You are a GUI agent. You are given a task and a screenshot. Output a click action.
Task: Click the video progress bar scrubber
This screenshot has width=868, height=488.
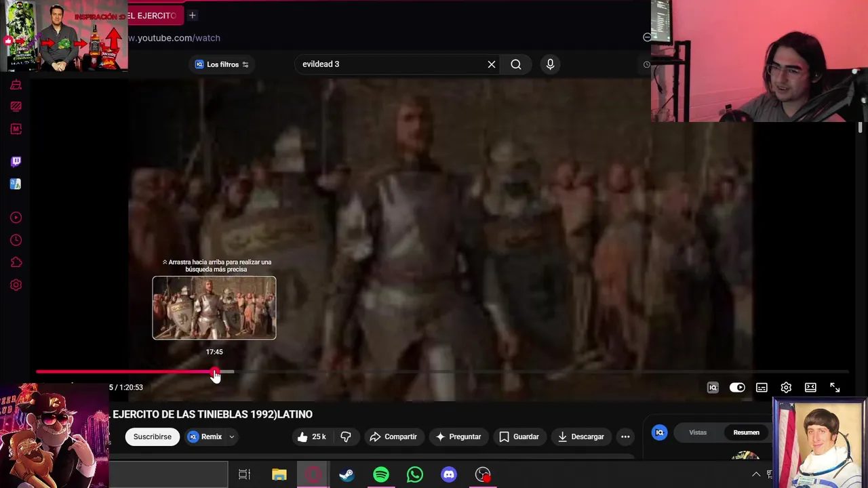point(215,372)
